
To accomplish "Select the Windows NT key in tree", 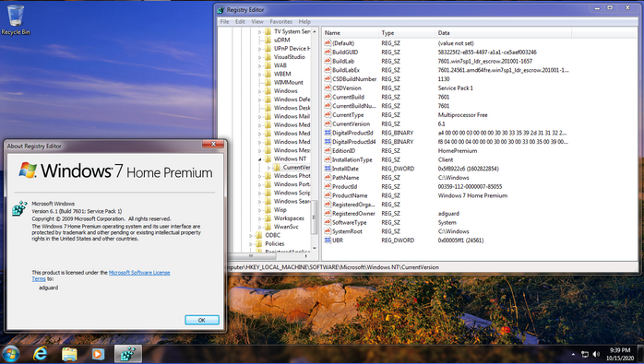I will (x=290, y=159).
